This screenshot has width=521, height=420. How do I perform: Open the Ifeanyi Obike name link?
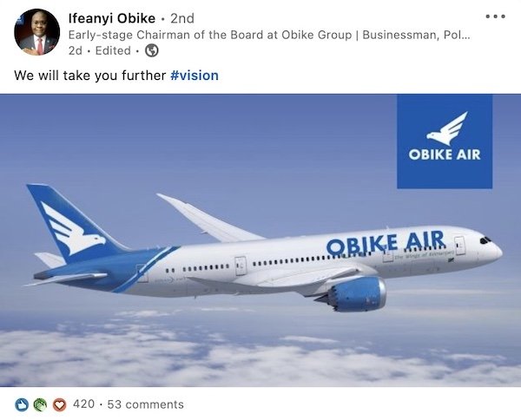[112, 18]
